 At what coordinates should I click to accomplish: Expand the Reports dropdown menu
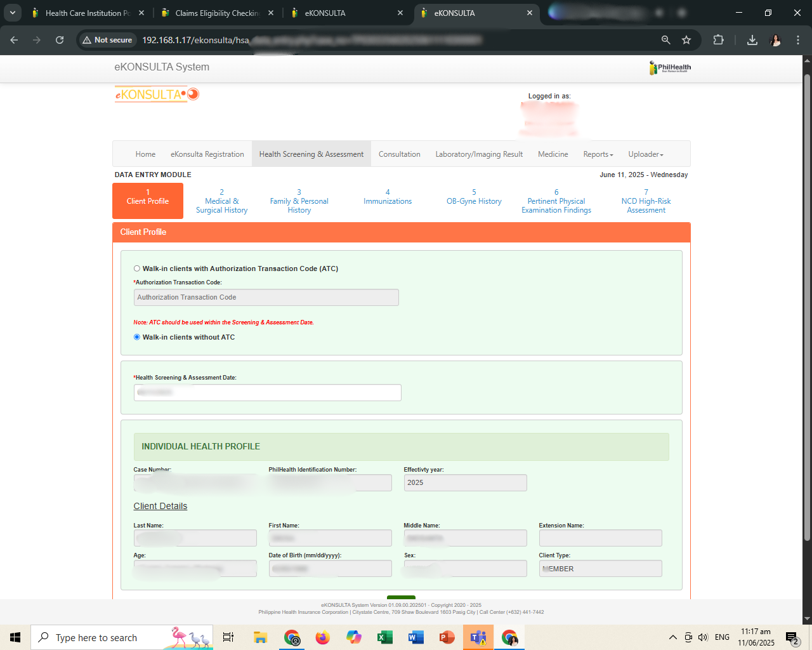pyautogui.click(x=598, y=154)
